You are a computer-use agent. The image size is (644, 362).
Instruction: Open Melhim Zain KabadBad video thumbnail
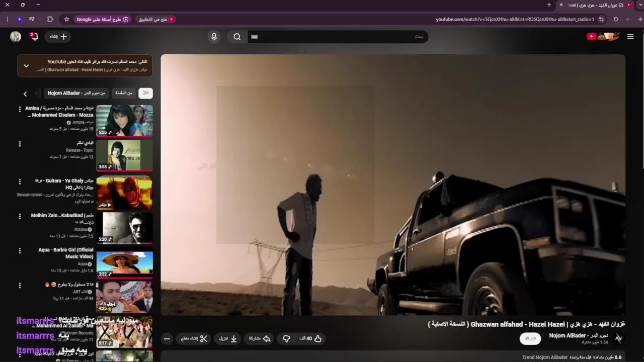(124, 228)
